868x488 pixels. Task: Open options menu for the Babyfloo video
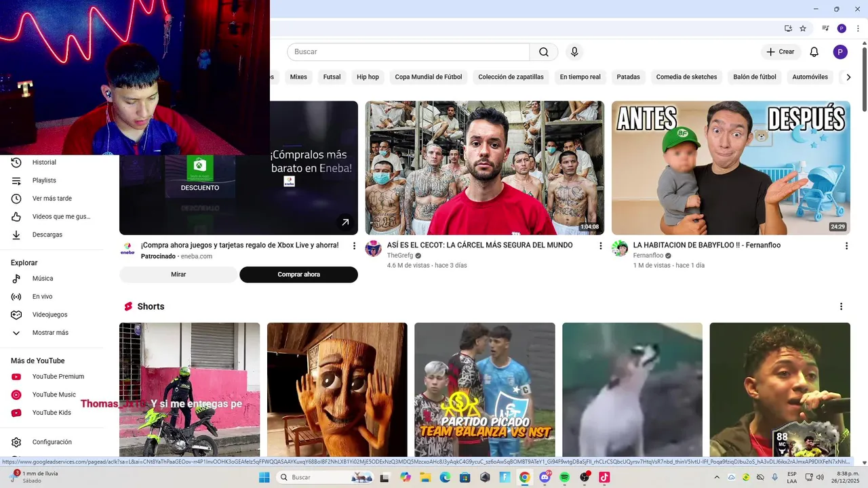click(x=846, y=246)
